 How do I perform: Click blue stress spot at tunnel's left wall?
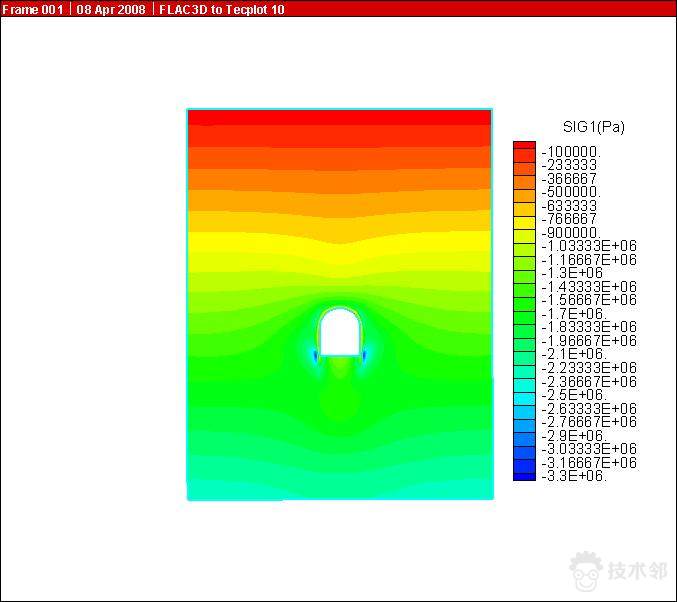pyautogui.click(x=315, y=354)
